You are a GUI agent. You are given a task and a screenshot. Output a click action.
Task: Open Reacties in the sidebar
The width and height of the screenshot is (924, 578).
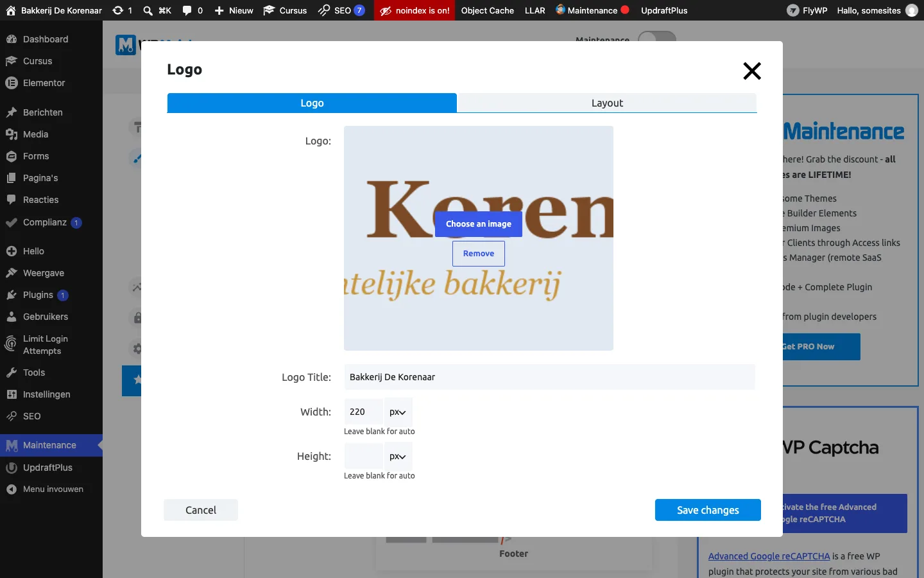coord(51,200)
